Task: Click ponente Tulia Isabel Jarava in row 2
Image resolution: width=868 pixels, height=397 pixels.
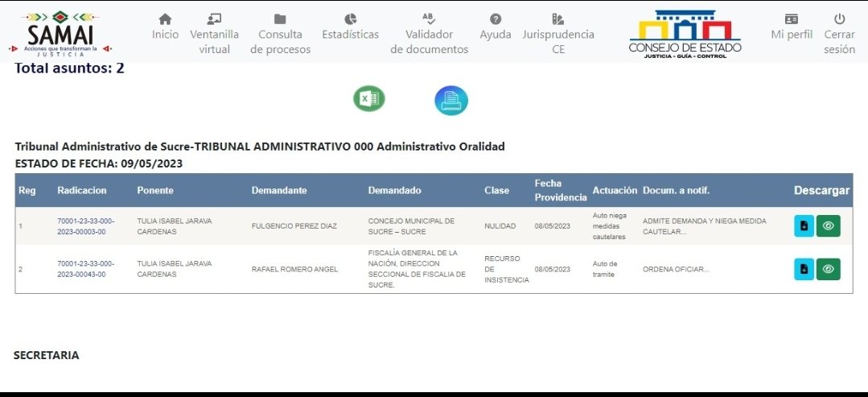Action: pos(175,269)
